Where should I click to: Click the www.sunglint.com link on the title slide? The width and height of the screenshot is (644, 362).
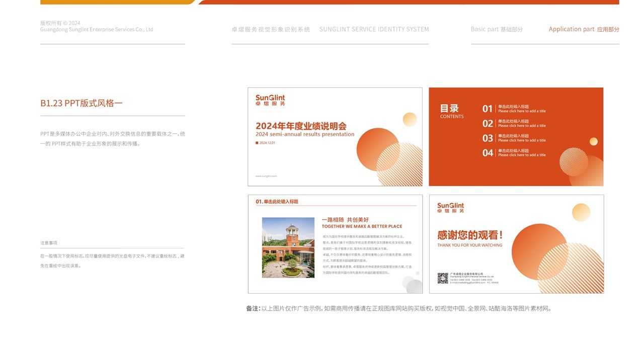[x=267, y=176]
